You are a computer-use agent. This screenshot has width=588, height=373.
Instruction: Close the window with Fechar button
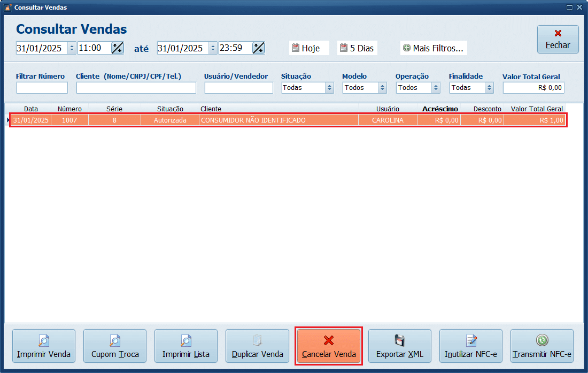[x=558, y=40]
